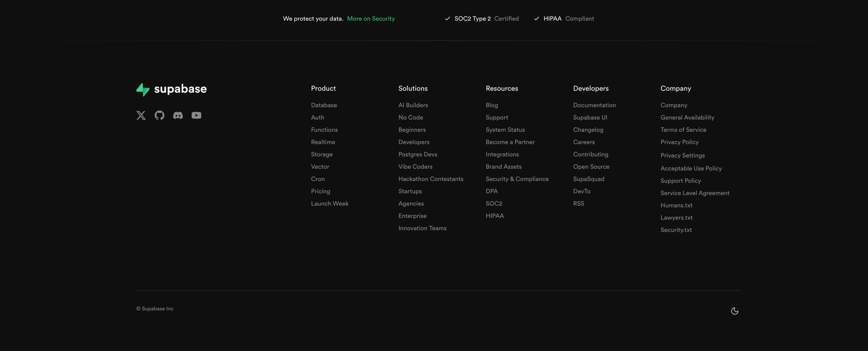Open the Vector link
This screenshot has width=868, height=351.
tap(320, 166)
